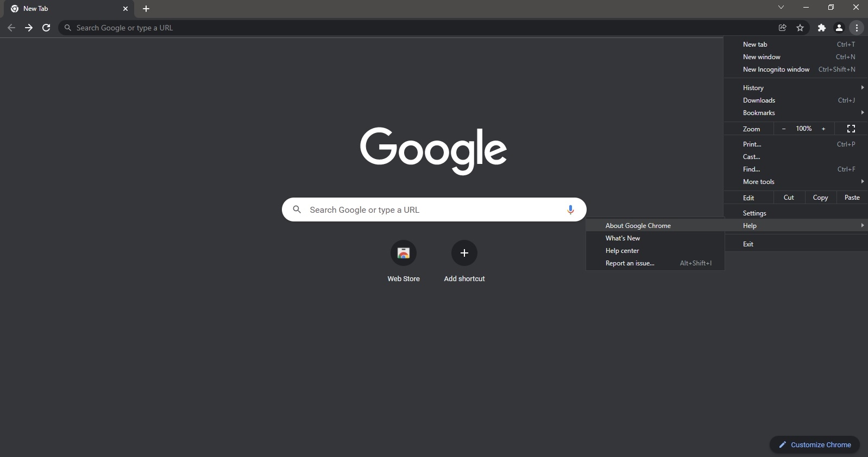Click the Google logo
This screenshot has height=457, width=868.
pos(433,151)
